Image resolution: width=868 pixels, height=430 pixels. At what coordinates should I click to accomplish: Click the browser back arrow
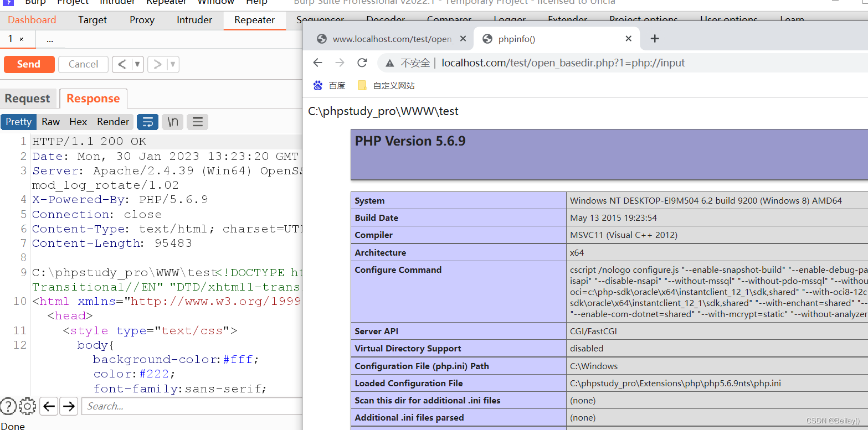(317, 63)
